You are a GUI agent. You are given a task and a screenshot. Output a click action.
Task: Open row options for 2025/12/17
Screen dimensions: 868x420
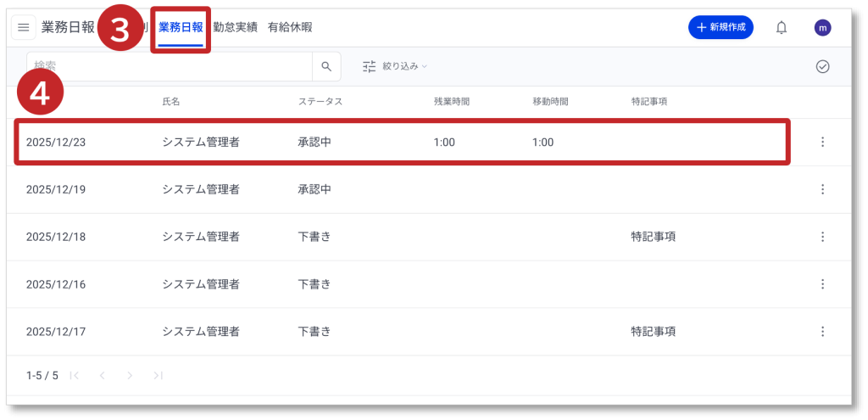(x=822, y=331)
